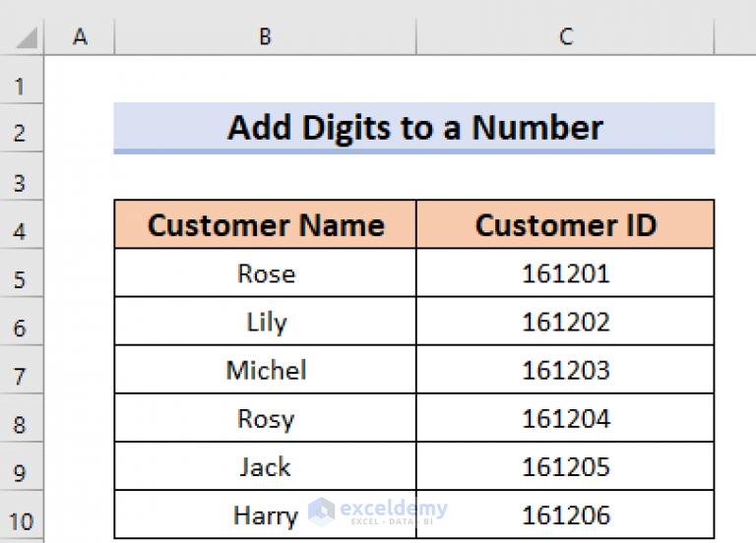Select row 7 header
This screenshot has width=756, height=543.
point(21,379)
